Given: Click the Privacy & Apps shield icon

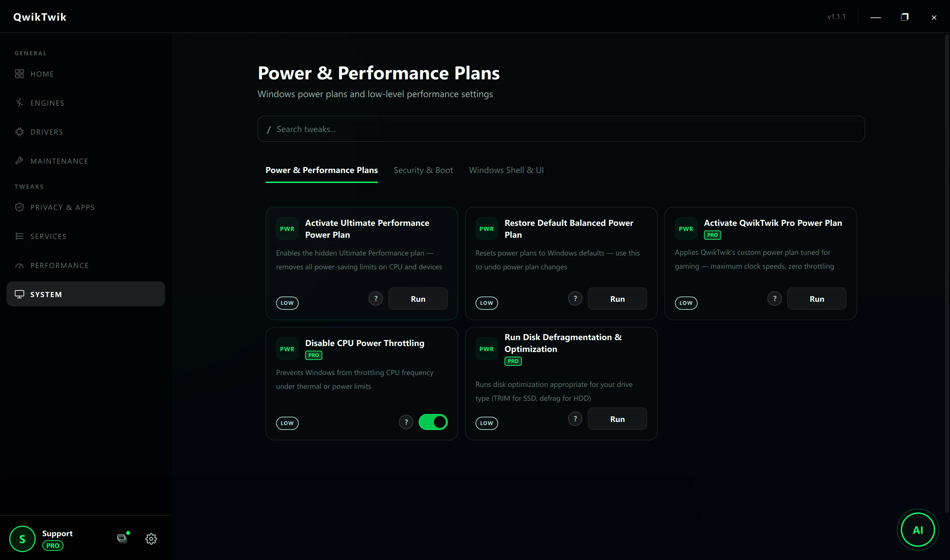Looking at the screenshot, I should coord(19,207).
